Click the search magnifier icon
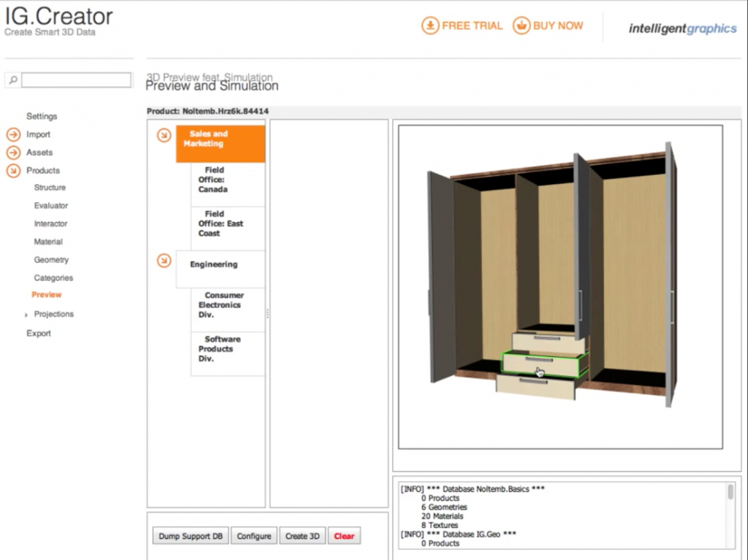Screen dimensions: 748x560 tap(13, 80)
